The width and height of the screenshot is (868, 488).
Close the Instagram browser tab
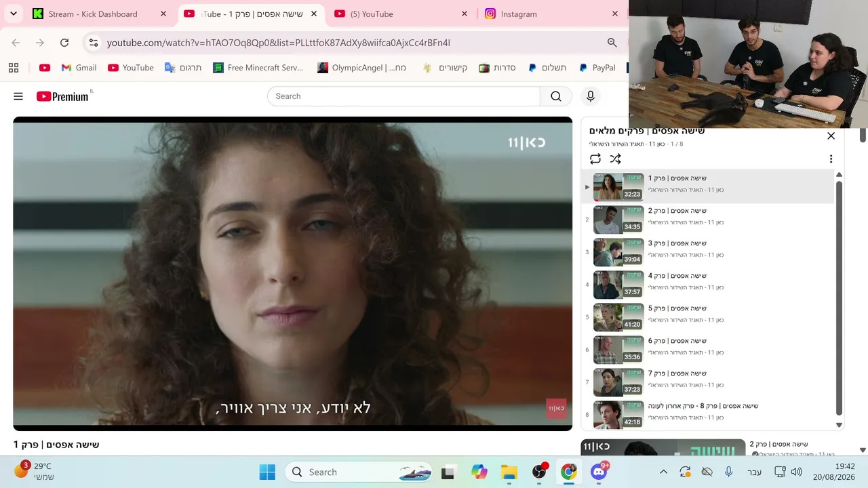pyautogui.click(x=615, y=14)
